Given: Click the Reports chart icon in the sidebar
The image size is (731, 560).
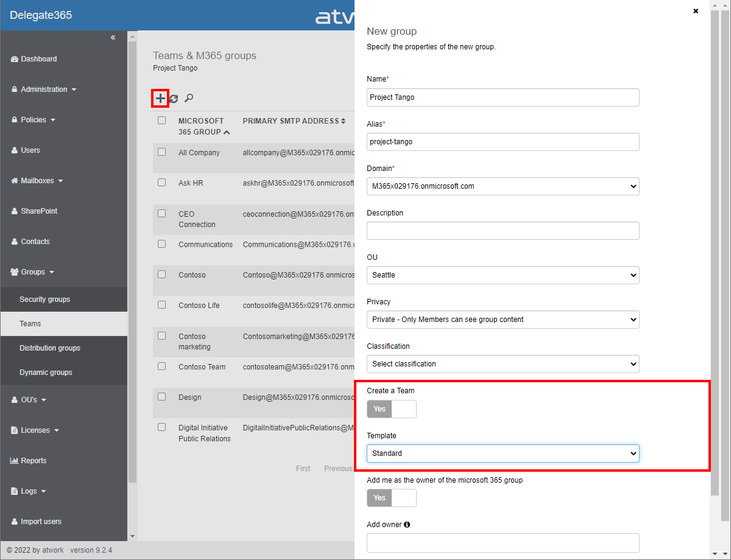Looking at the screenshot, I should [15, 461].
